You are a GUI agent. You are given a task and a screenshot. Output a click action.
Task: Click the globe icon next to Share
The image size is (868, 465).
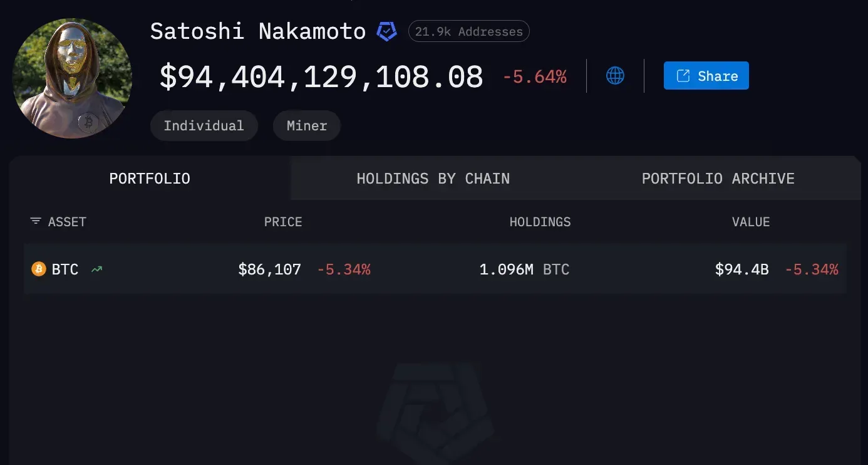(x=615, y=76)
